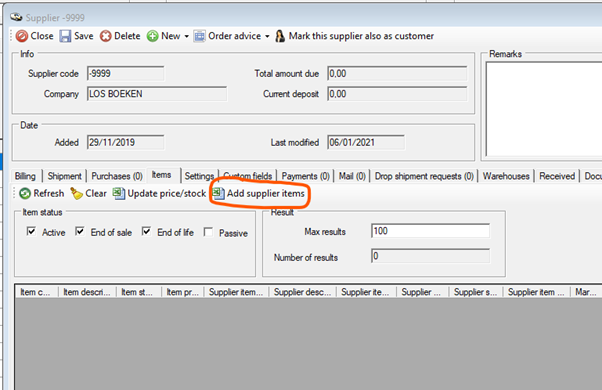Click the Mar... column header
This screenshot has height=390, width=602.
point(586,292)
